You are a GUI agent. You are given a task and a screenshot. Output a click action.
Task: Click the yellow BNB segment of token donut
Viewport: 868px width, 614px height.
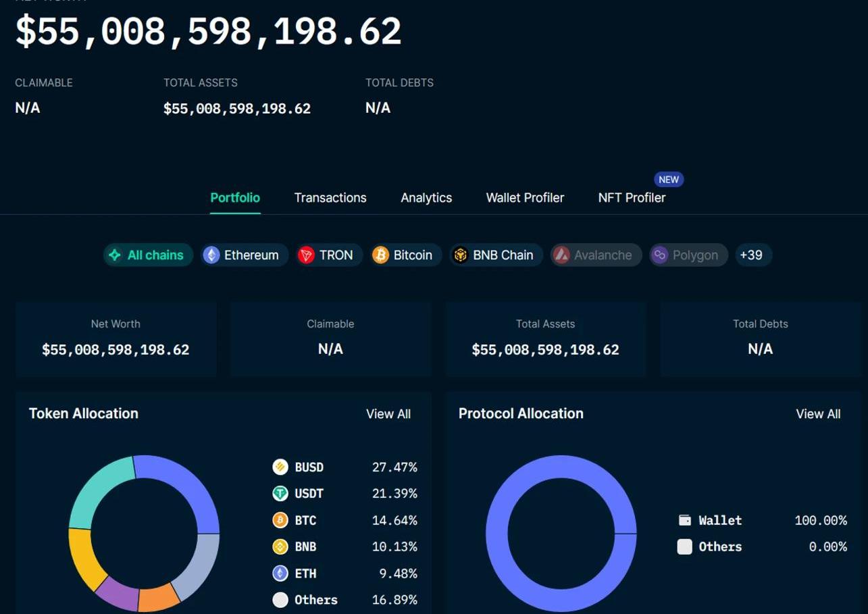pyautogui.click(x=83, y=558)
